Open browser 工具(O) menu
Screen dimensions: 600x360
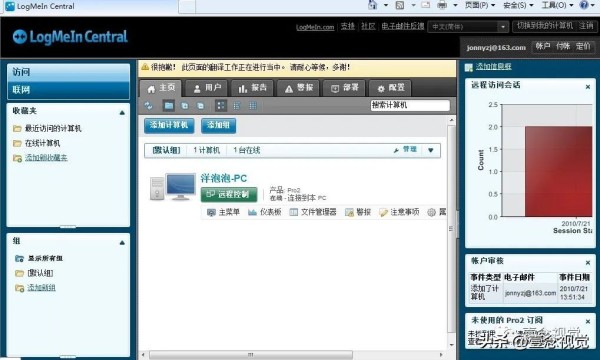point(557,5)
